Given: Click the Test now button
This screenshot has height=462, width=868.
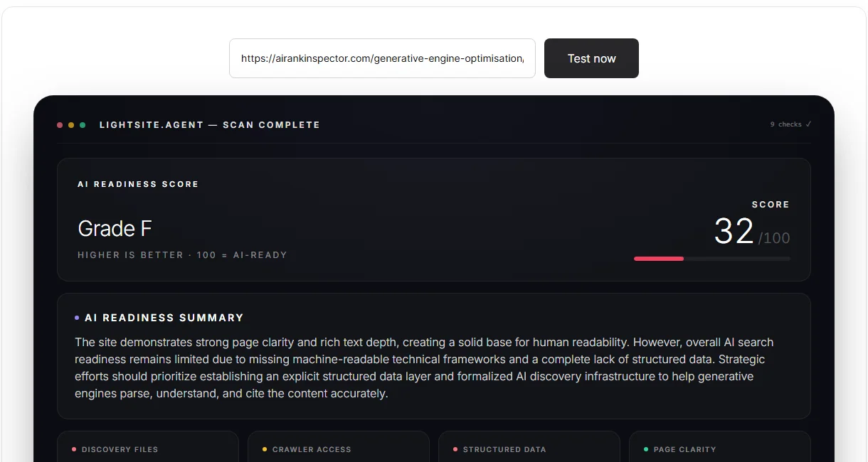Looking at the screenshot, I should (591, 58).
